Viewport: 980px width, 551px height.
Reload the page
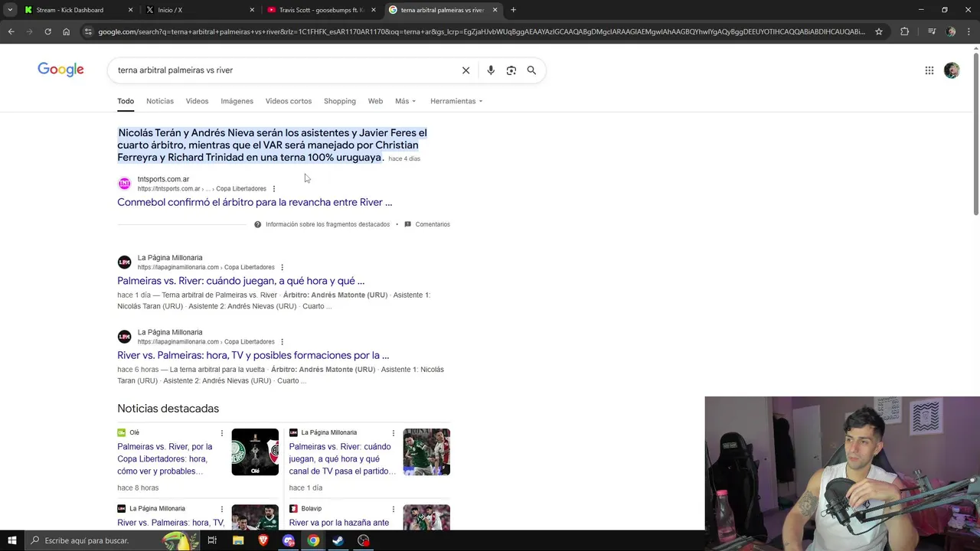click(x=47, y=31)
